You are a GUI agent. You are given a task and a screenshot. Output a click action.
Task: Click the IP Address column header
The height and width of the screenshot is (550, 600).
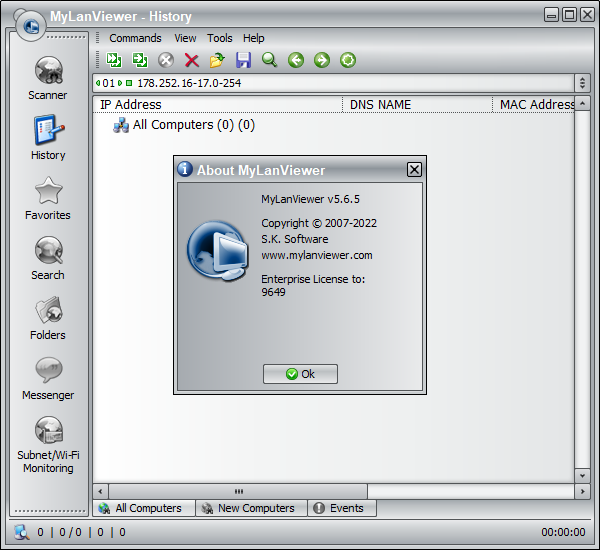pos(217,104)
